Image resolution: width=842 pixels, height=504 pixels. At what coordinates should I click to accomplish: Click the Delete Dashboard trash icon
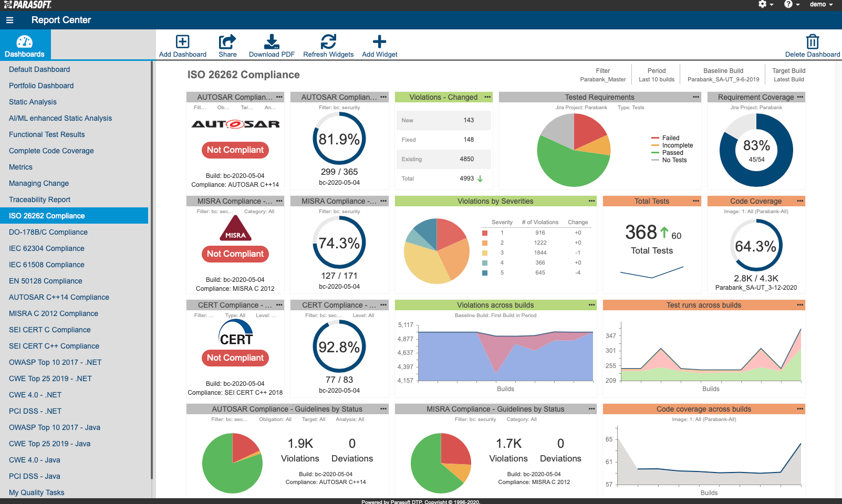[x=813, y=41]
